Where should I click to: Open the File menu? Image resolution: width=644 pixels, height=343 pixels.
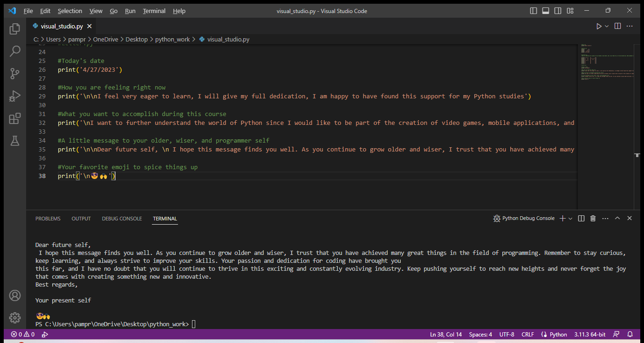click(28, 11)
